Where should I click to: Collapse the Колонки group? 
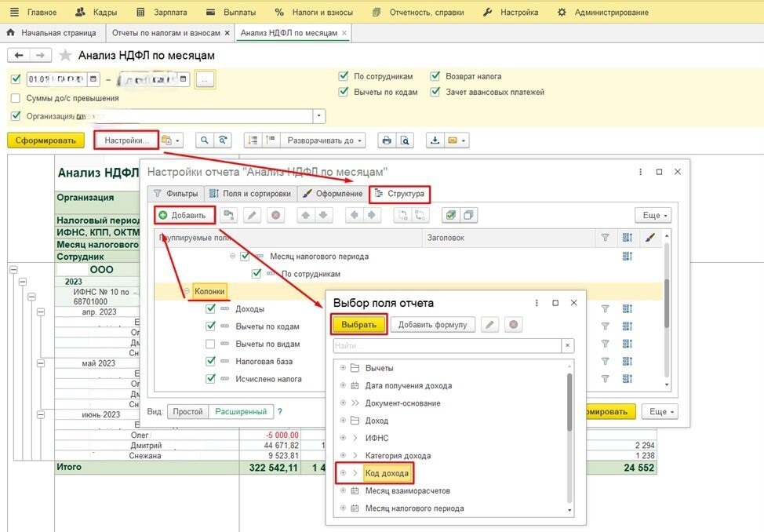187,291
